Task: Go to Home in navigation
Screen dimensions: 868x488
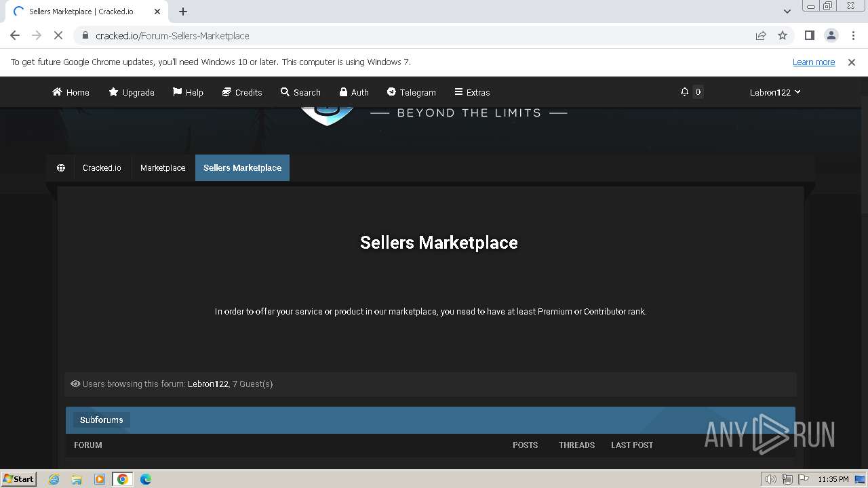Action: [x=71, y=92]
